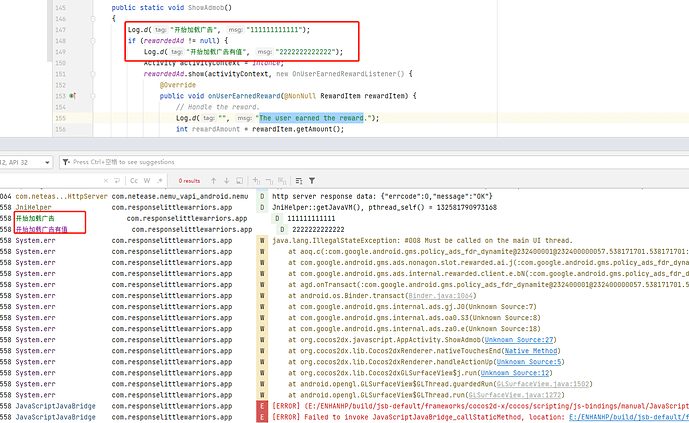689x423 pixels.
Task: Click the new line icon in search field
Action: point(117,181)
